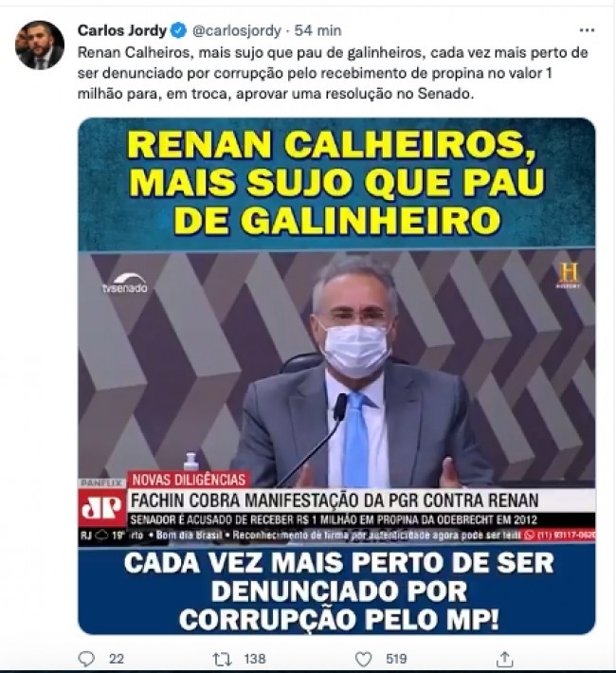Click the reply speech bubble icon
616x673 pixels.
click(86, 659)
